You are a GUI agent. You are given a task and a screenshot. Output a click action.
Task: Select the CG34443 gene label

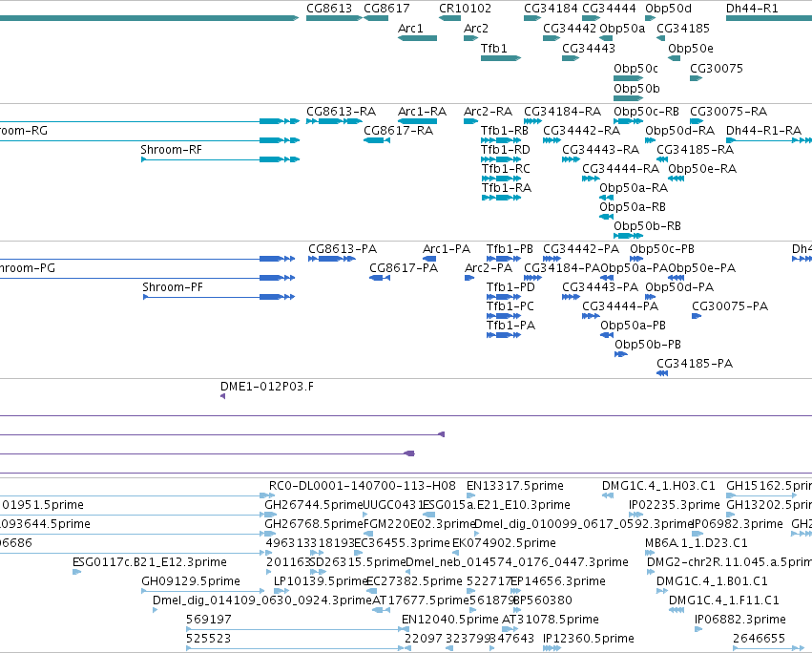point(589,49)
